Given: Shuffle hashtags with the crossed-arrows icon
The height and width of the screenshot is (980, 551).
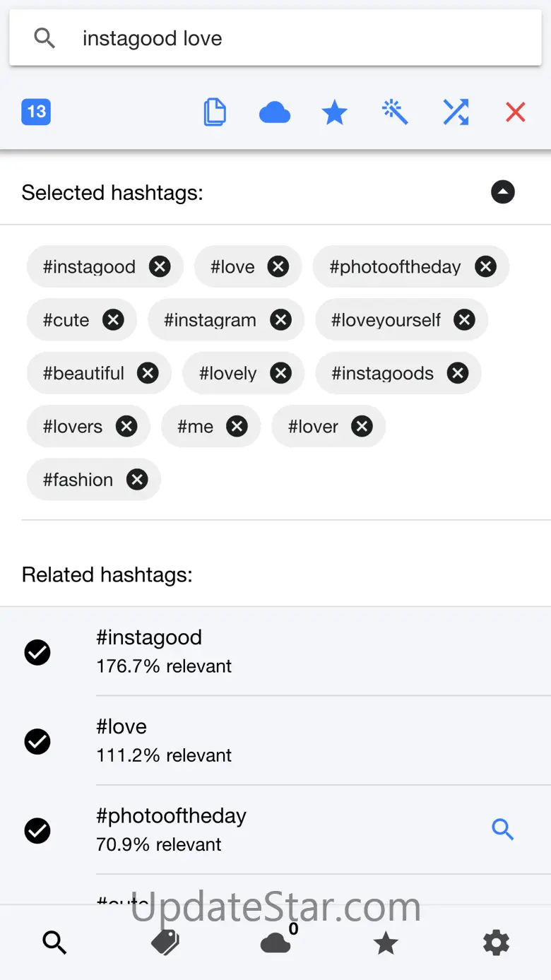Looking at the screenshot, I should [456, 112].
